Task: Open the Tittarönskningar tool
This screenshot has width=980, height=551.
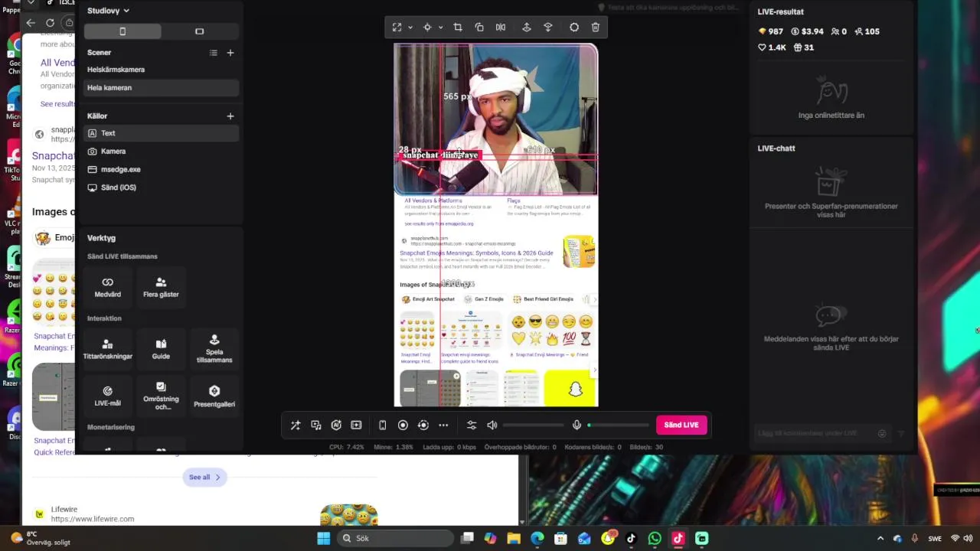Action: pyautogui.click(x=108, y=350)
